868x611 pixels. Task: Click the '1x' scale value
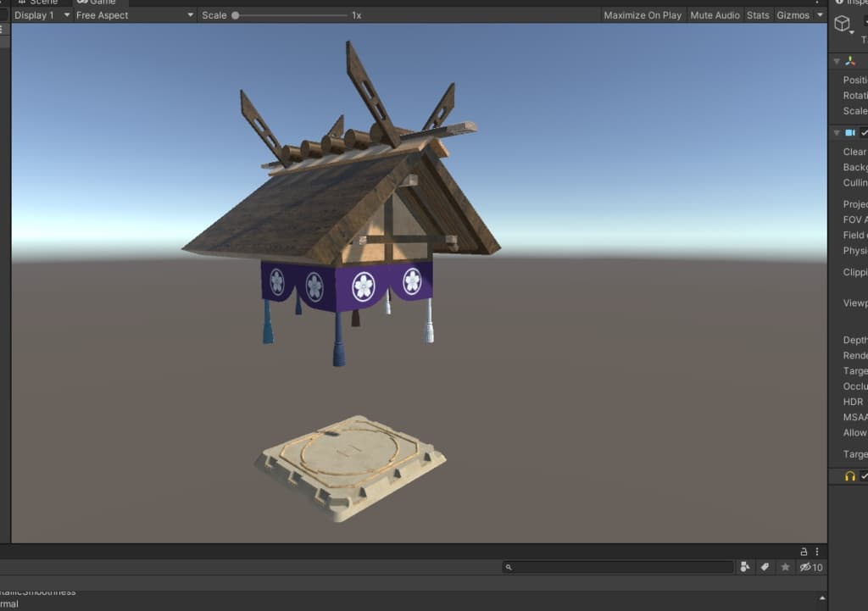click(x=357, y=15)
